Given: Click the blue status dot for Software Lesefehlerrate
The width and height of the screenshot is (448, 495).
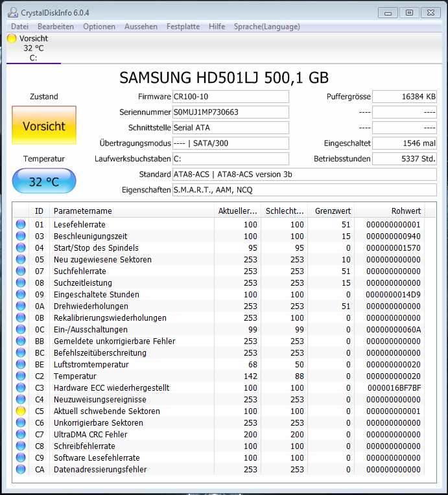Looking at the screenshot, I should pos(21,458).
